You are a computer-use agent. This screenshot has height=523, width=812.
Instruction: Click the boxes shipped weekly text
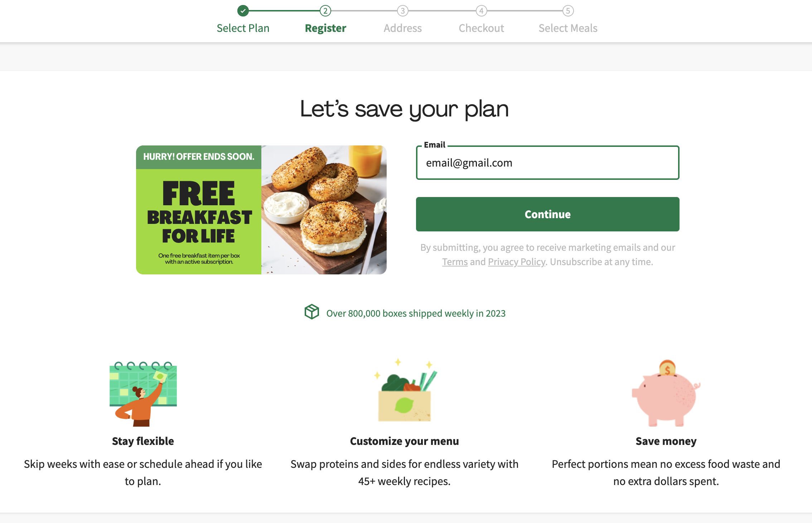tap(416, 313)
